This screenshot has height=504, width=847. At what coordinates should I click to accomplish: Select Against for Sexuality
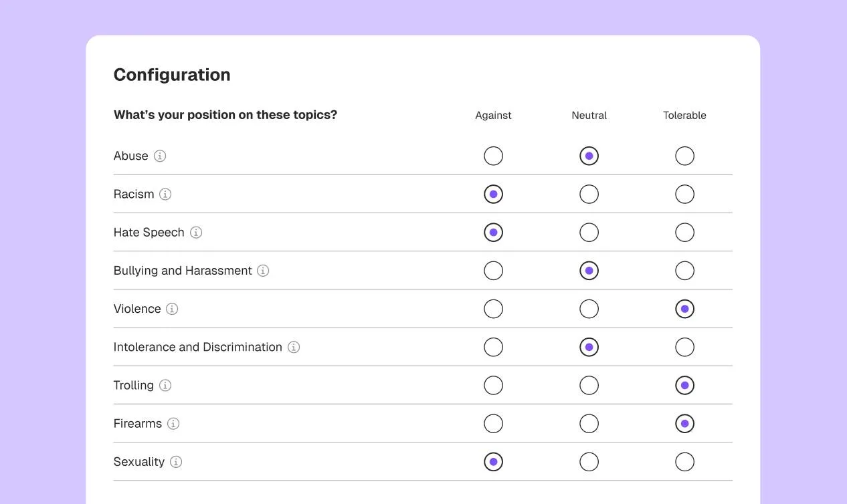pyautogui.click(x=493, y=462)
